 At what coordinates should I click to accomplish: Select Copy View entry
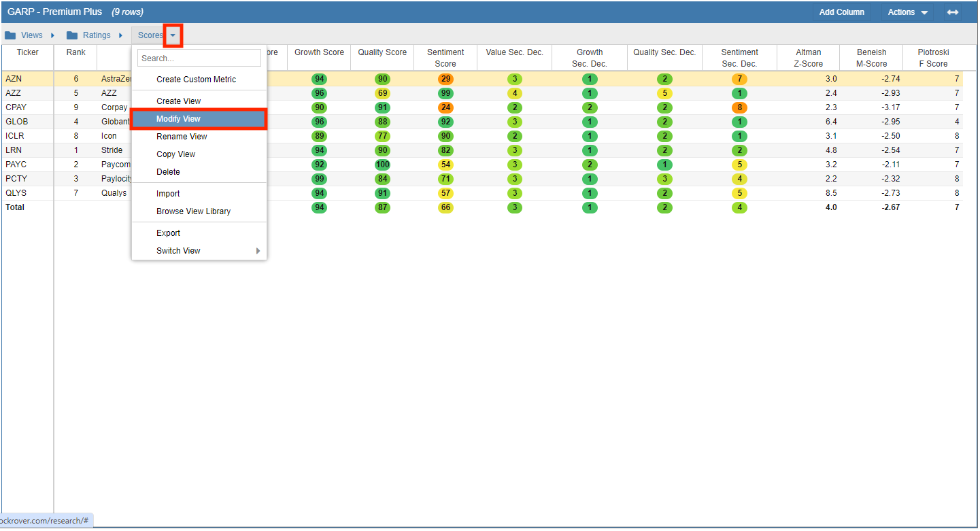point(199,154)
